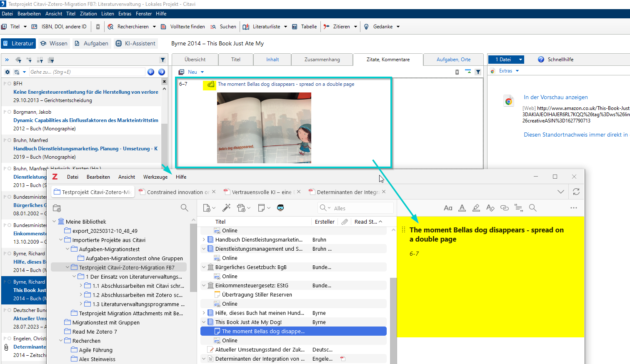Click the trash icon in Zitate, Kommentare pane

pos(457,72)
